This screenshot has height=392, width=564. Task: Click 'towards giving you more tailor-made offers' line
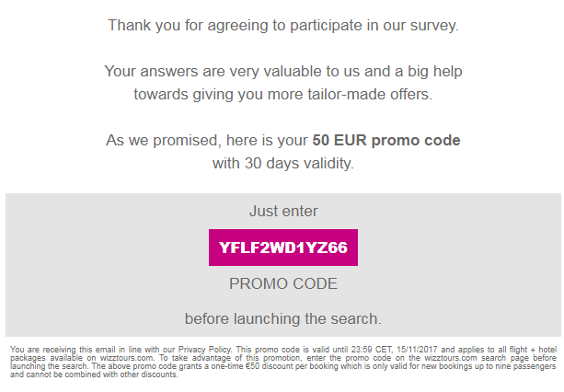283,94
